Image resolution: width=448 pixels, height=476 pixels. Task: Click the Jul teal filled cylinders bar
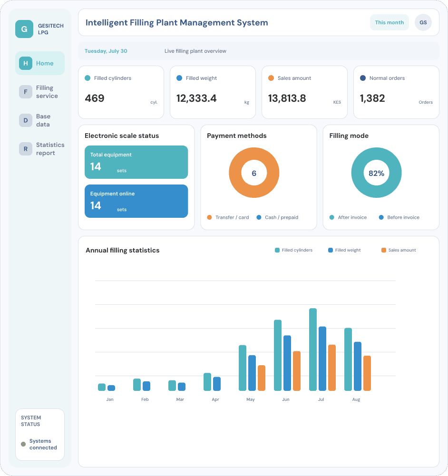[x=313, y=350]
